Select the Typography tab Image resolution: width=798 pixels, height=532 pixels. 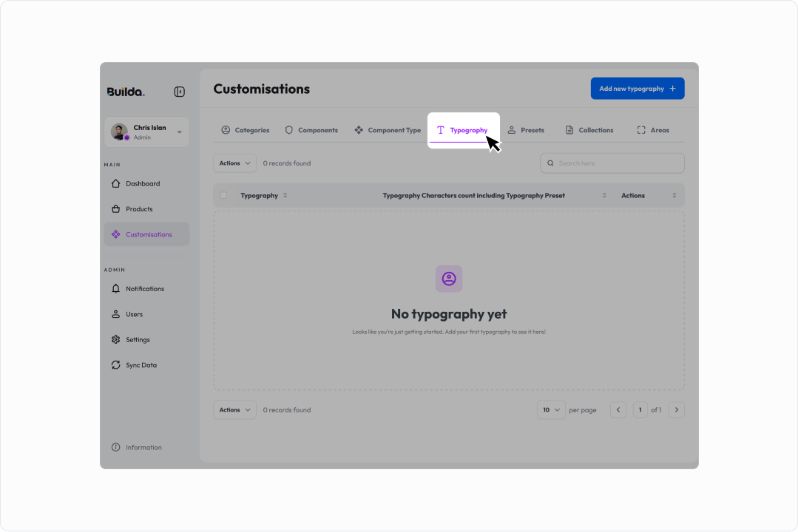(464, 130)
